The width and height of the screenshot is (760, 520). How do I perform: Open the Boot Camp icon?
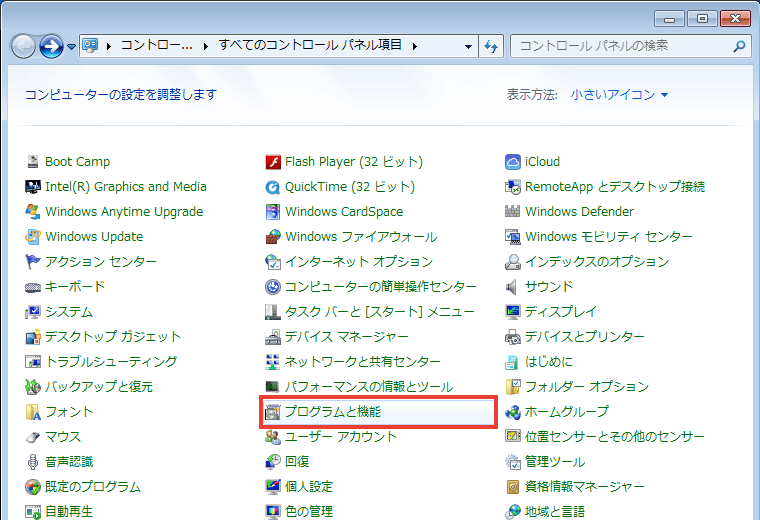(x=32, y=162)
